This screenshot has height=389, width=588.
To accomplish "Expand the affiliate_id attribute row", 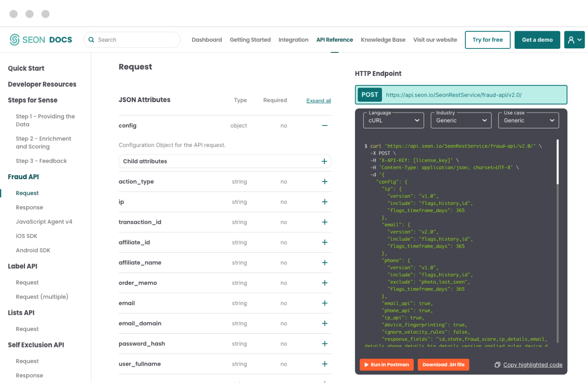I will pos(325,242).
